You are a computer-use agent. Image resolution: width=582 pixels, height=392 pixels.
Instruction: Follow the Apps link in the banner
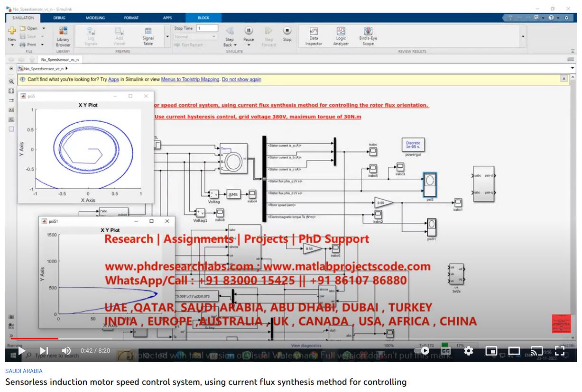tap(113, 80)
